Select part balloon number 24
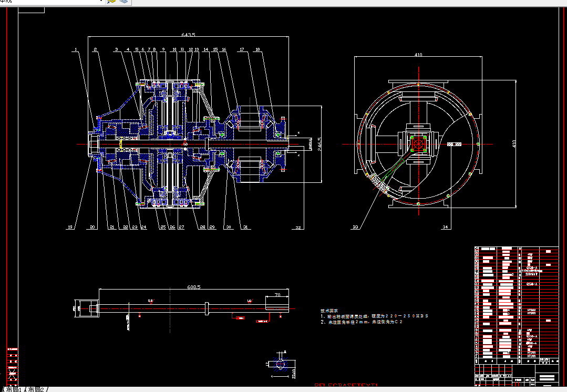 coord(143,227)
